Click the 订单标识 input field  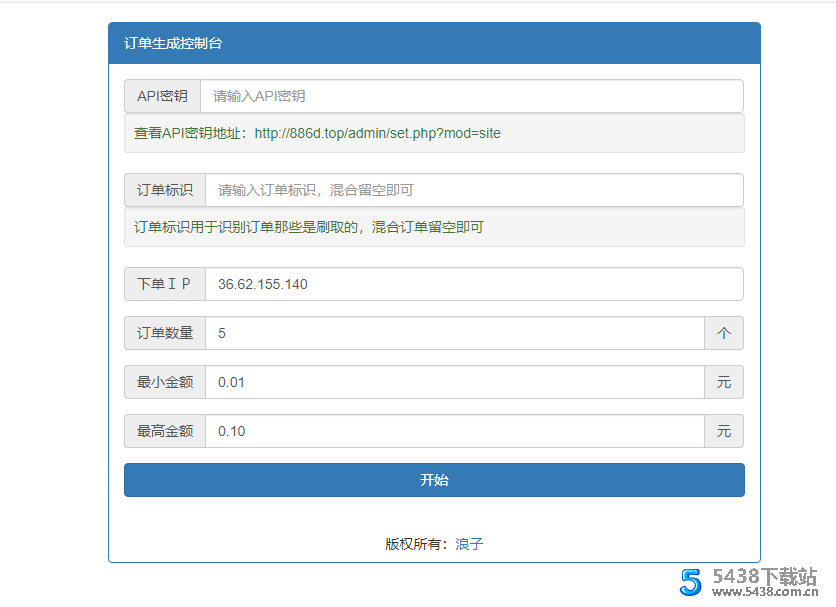coord(470,190)
